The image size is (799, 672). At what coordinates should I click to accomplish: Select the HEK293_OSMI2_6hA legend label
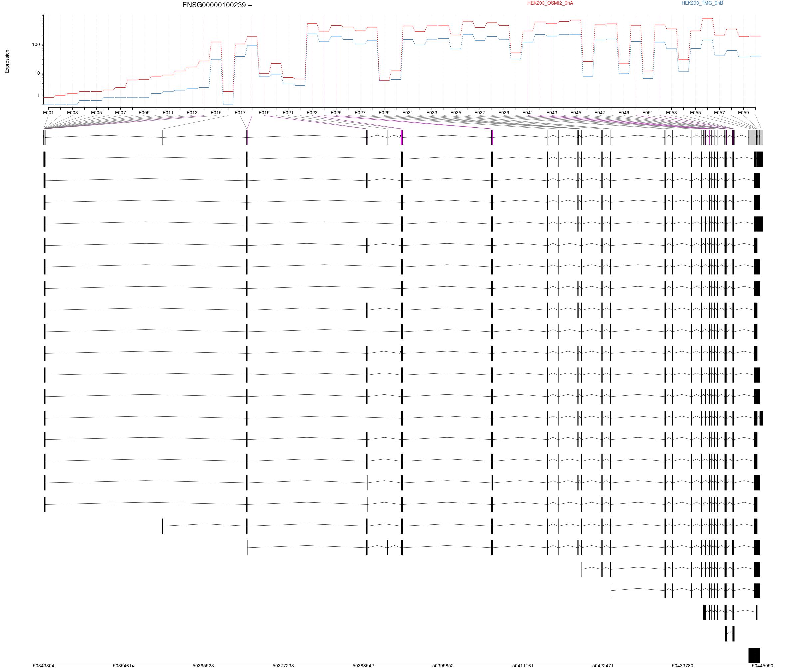pyautogui.click(x=550, y=3)
